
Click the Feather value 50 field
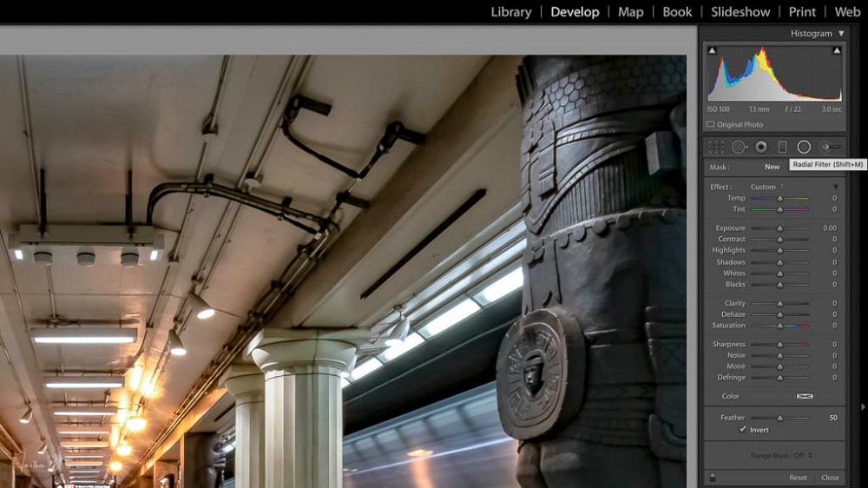[833, 418]
